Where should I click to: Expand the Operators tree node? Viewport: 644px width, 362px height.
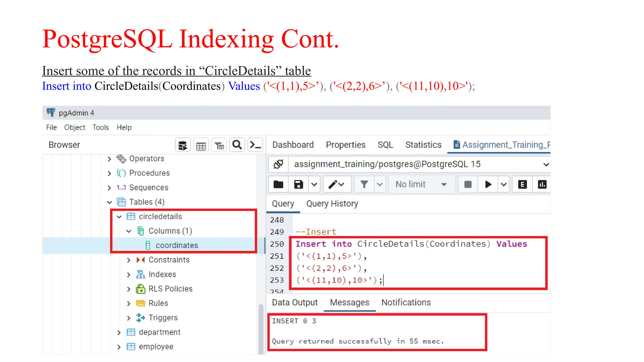(109, 159)
